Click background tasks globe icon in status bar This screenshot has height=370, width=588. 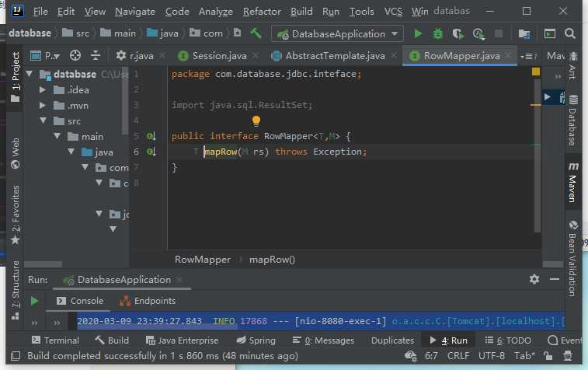click(x=411, y=356)
